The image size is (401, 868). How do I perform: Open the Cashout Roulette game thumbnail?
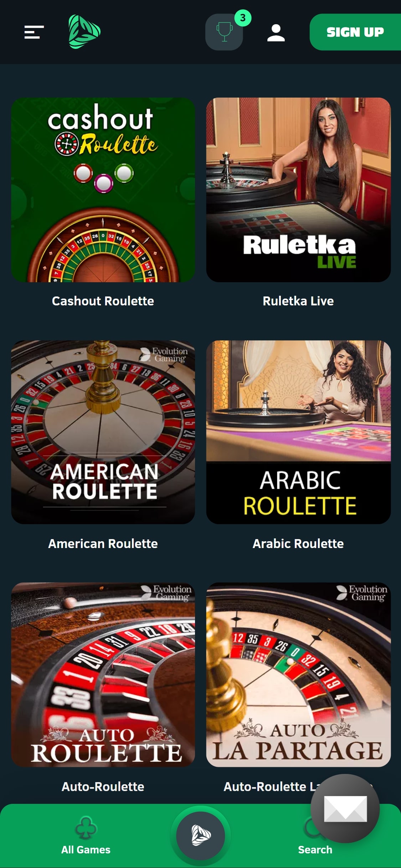tap(103, 190)
